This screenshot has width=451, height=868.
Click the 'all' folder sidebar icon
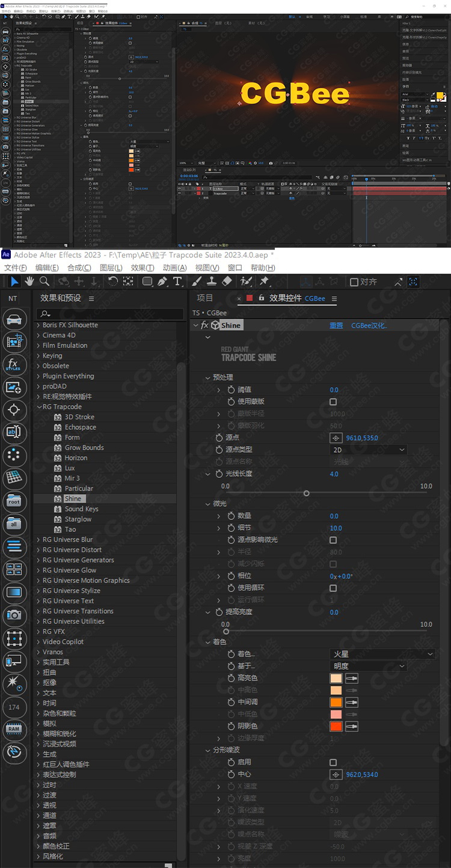[14, 524]
